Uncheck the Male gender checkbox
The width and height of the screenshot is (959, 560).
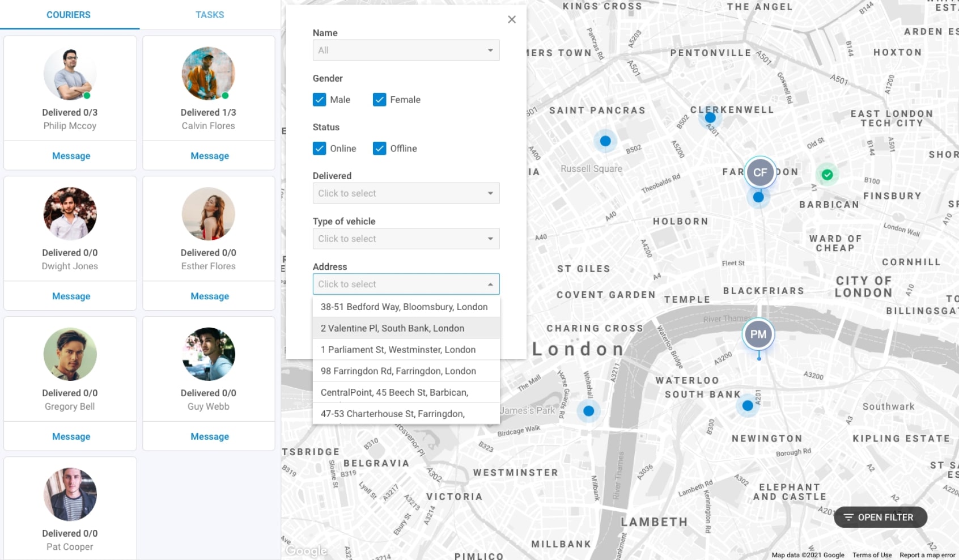coord(320,100)
